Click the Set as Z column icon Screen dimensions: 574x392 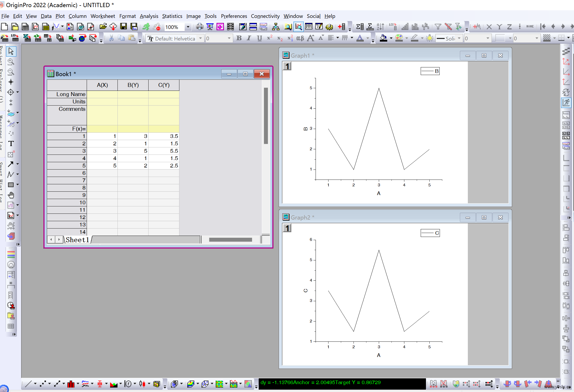point(509,27)
